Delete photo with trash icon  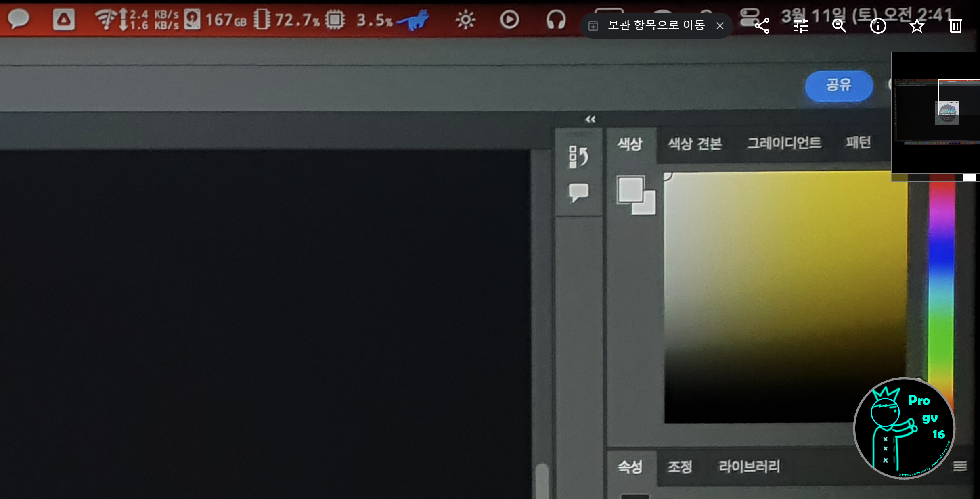click(955, 26)
